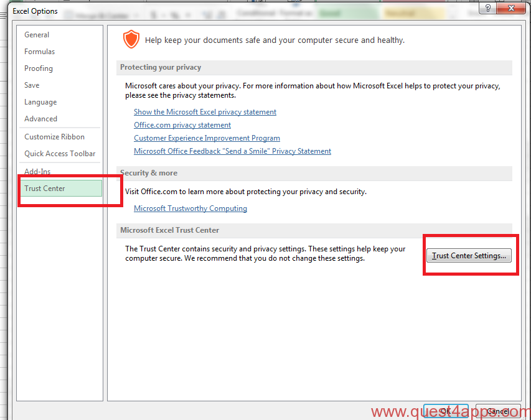Viewport: 531px width, 420px height.
Task: Confirm the dialog with OK
Action: point(446,411)
